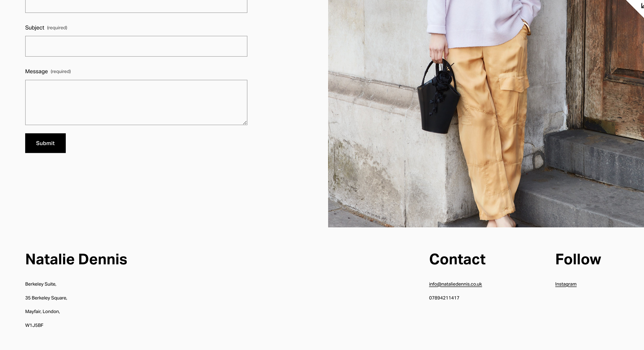Grab the Message box resize handle
644x350 pixels.
245,123
